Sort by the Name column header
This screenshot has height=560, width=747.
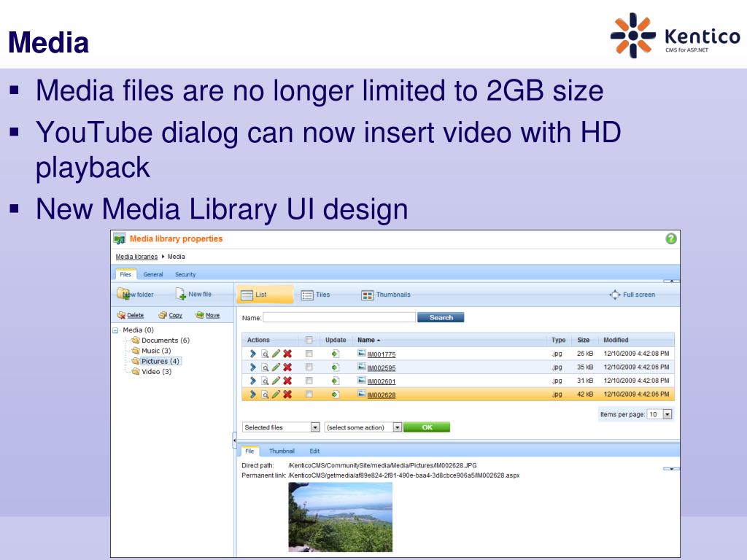[368, 340]
